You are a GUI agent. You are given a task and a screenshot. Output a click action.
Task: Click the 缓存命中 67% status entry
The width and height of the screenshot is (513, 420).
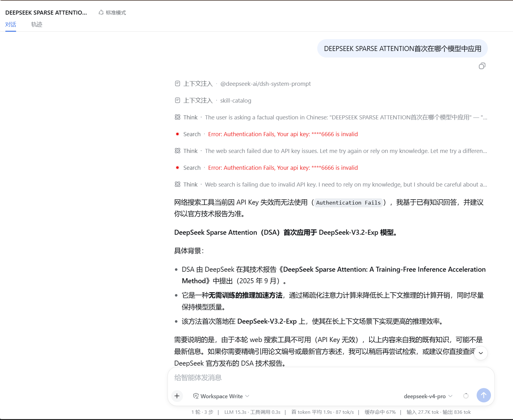pos(380,412)
